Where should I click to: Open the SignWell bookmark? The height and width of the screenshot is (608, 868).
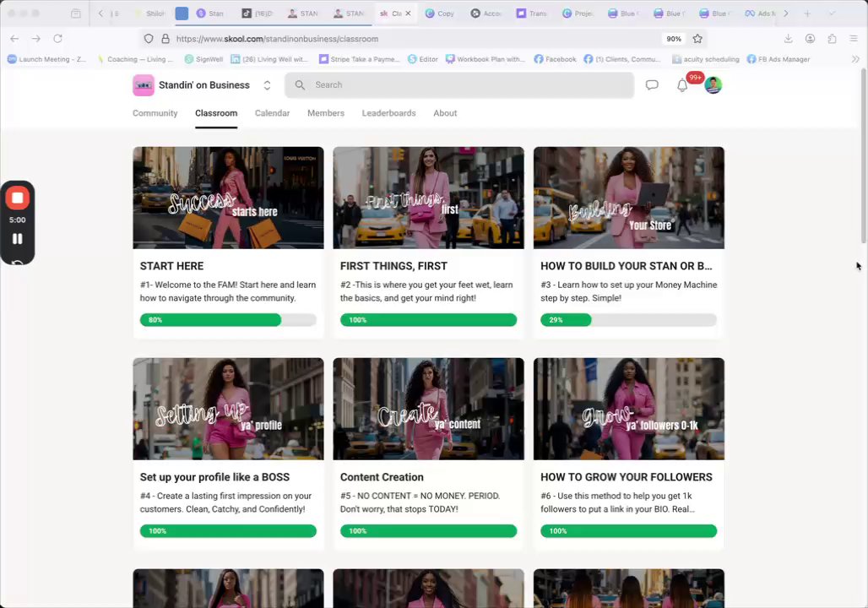(x=203, y=59)
